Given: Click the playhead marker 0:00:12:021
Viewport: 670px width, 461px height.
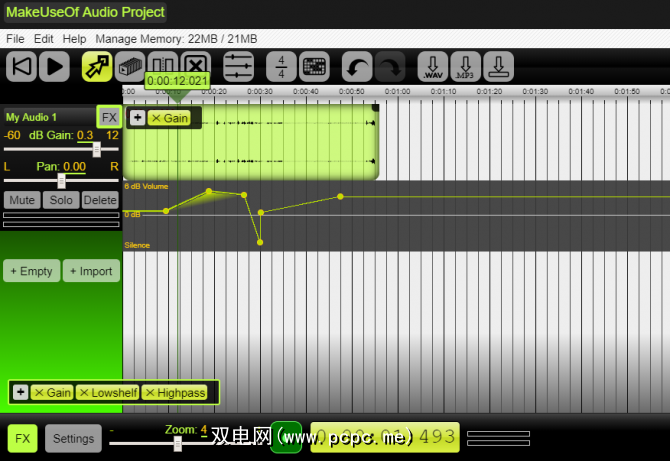Looking at the screenshot, I should (x=177, y=81).
